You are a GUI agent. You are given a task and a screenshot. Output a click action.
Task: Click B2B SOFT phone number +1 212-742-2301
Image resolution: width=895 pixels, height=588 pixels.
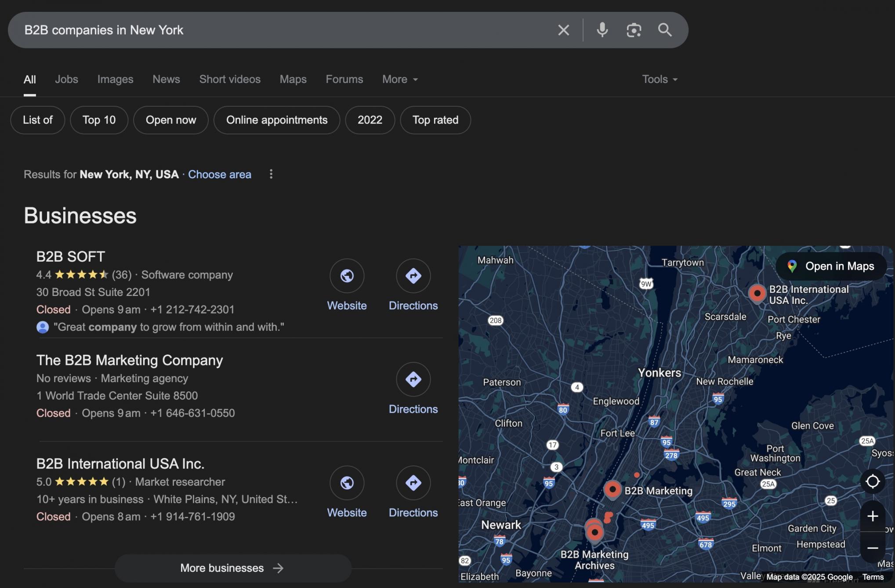click(192, 310)
